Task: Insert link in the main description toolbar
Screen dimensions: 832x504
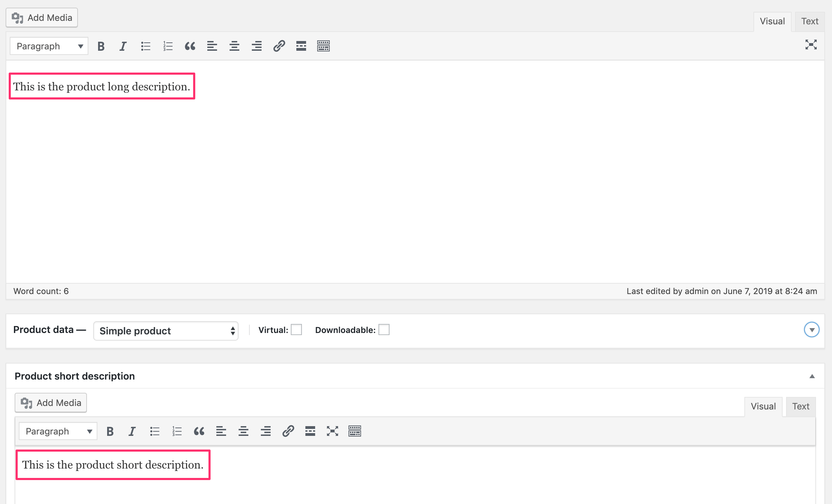Action: (x=279, y=46)
